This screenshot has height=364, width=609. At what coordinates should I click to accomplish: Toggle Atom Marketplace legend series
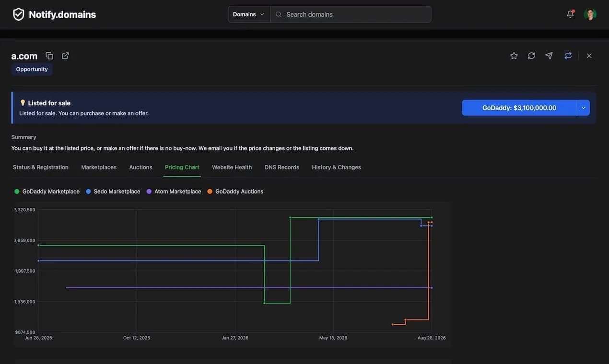174,192
